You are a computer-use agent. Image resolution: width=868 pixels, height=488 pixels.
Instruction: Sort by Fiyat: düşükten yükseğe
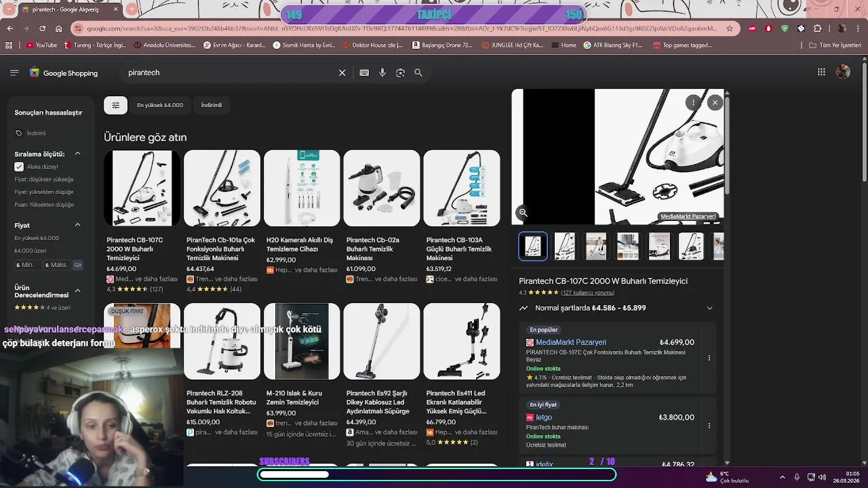(x=44, y=180)
